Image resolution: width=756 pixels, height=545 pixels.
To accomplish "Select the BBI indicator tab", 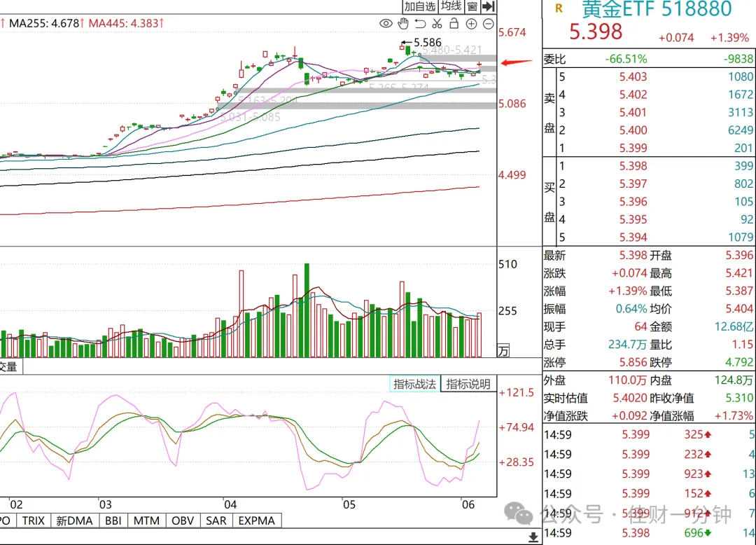I will (x=113, y=521).
